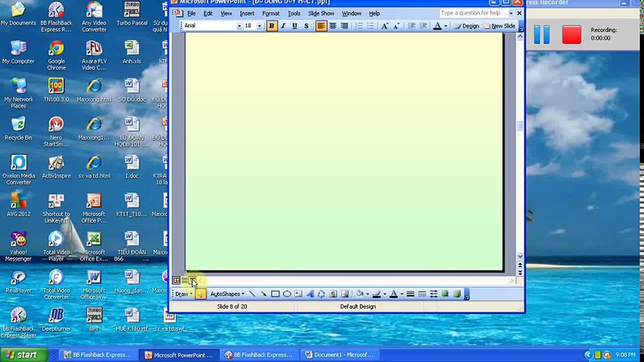Screen dimensions: 644x362
Task: Toggle Italic formatting button
Action: tap(283, 26)
